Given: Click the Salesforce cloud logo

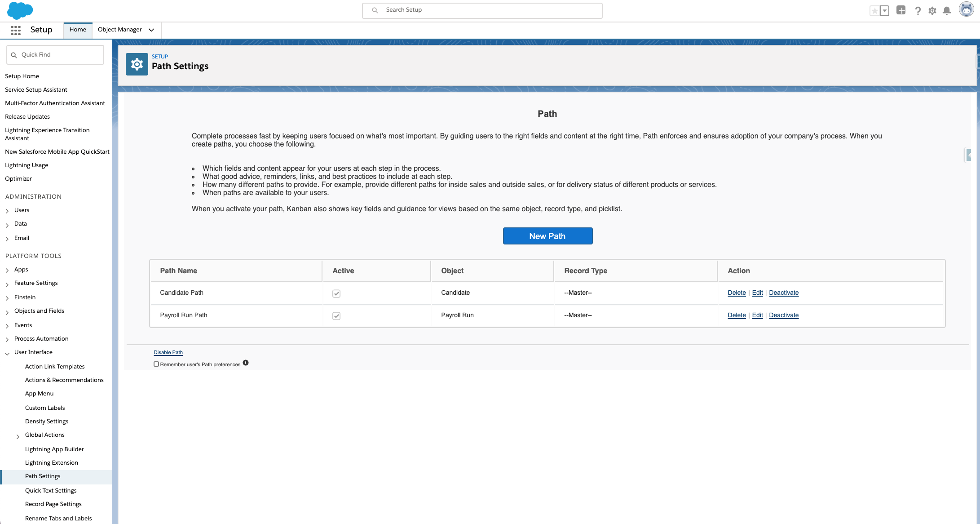Looking at the screenshot, I should (20, 10).
